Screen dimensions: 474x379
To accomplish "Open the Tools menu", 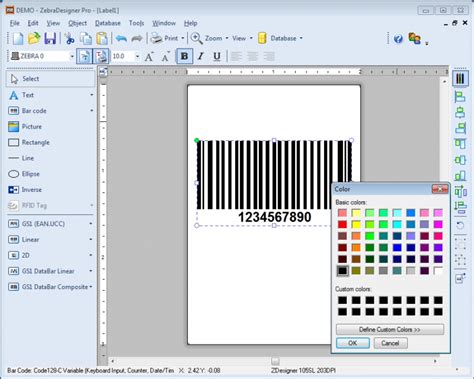I will point(136,23).
